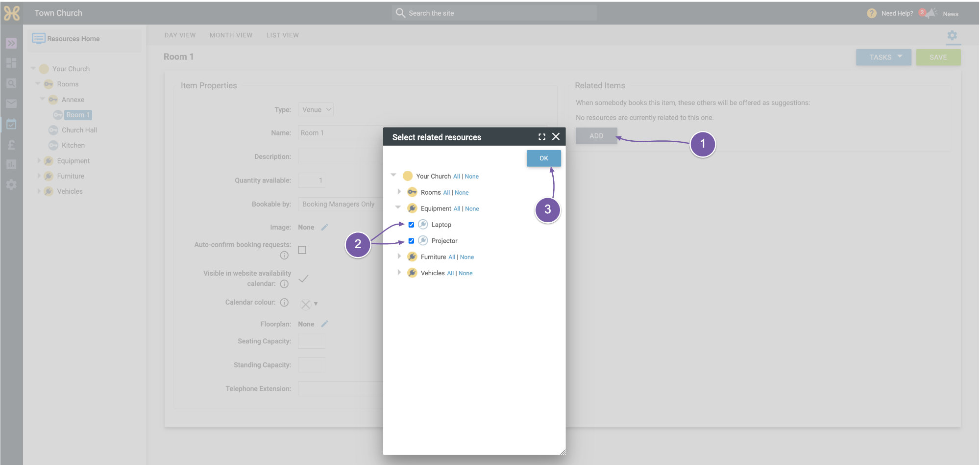Click the Standing Capacity field
Viewport: 980px width, 465px height.
click(312, 365)
